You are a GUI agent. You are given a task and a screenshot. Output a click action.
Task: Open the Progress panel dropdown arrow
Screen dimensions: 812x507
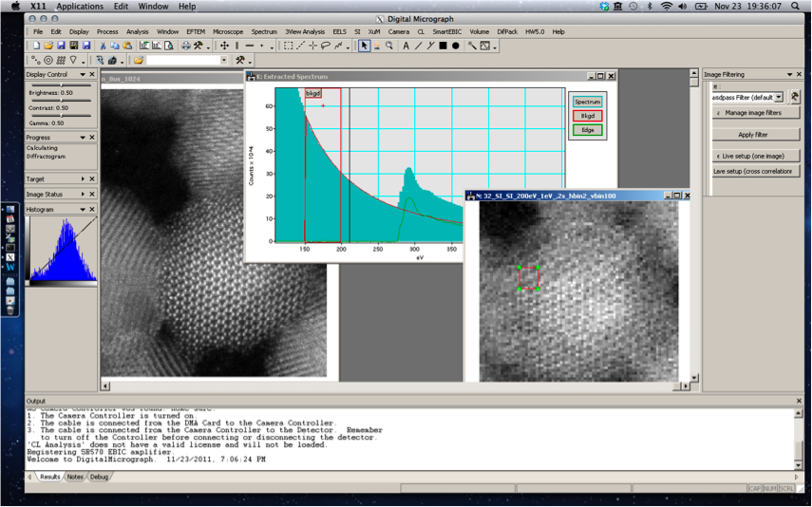[x=83, y=138]
